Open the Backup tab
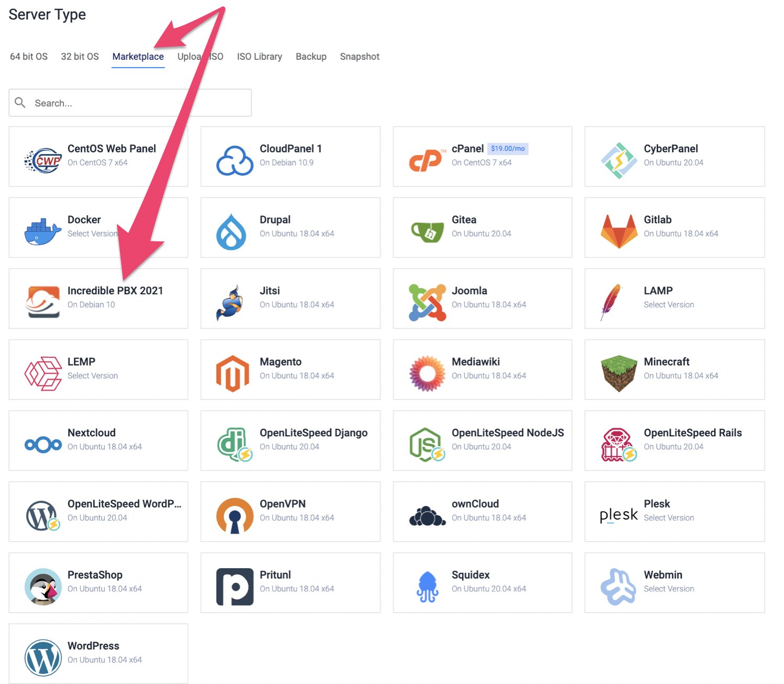Viewport: 784px width, 684px height. click(311, 57)
